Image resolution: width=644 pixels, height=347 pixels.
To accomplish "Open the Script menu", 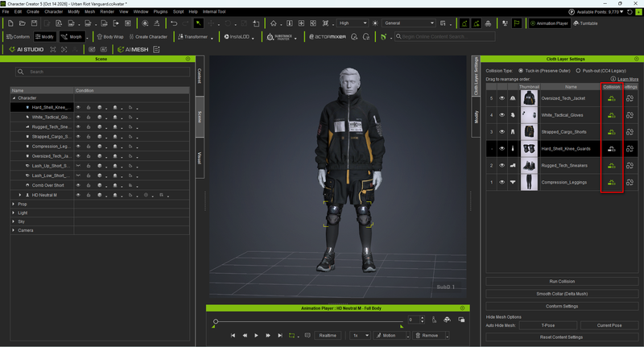I will click(x=178, y=11).
